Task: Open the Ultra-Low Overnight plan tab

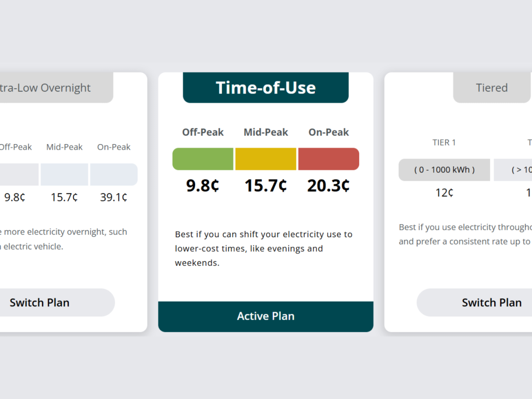Action: tap(46, 87)
